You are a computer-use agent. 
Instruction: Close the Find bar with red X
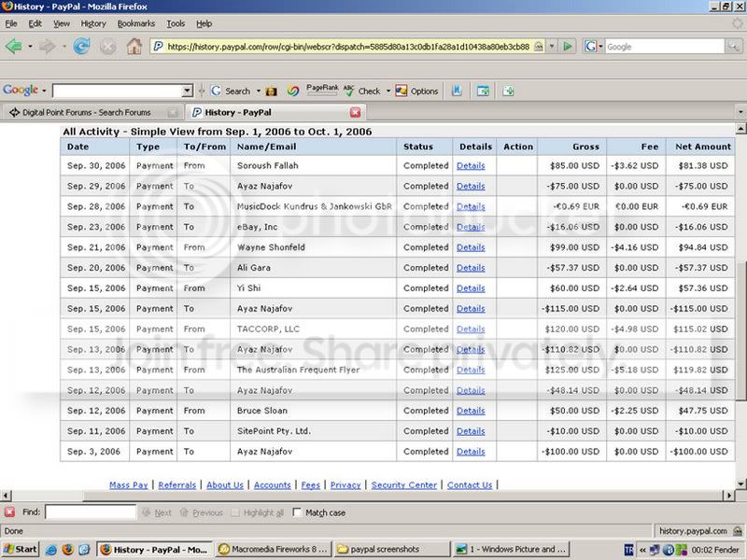tap(9, 512)
